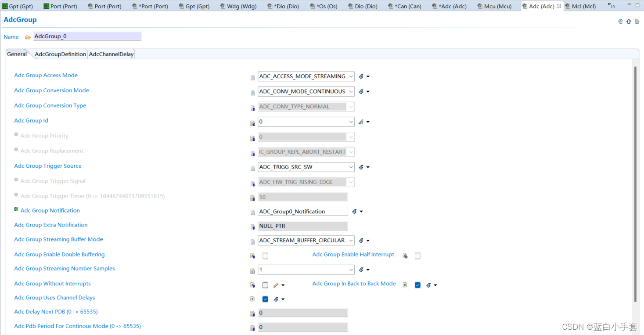The image size is (644, 335).
Task: Click the Adc Group Extra Notification label link
Action: [51, 225]
